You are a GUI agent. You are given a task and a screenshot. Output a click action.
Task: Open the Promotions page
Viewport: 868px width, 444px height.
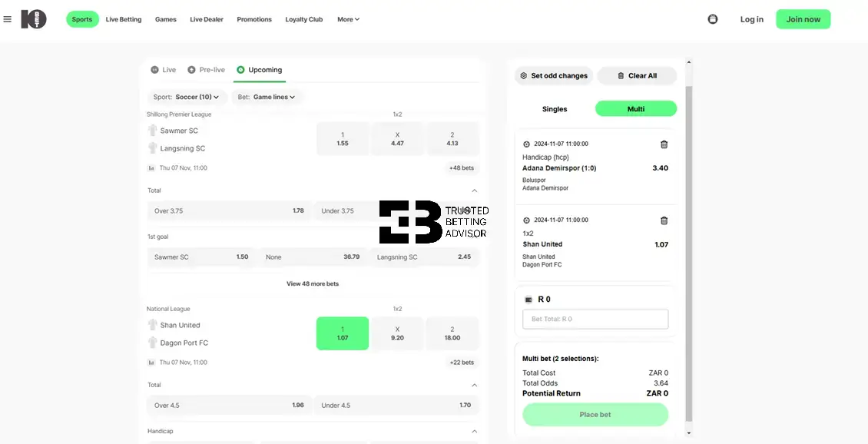pos(254,19)
